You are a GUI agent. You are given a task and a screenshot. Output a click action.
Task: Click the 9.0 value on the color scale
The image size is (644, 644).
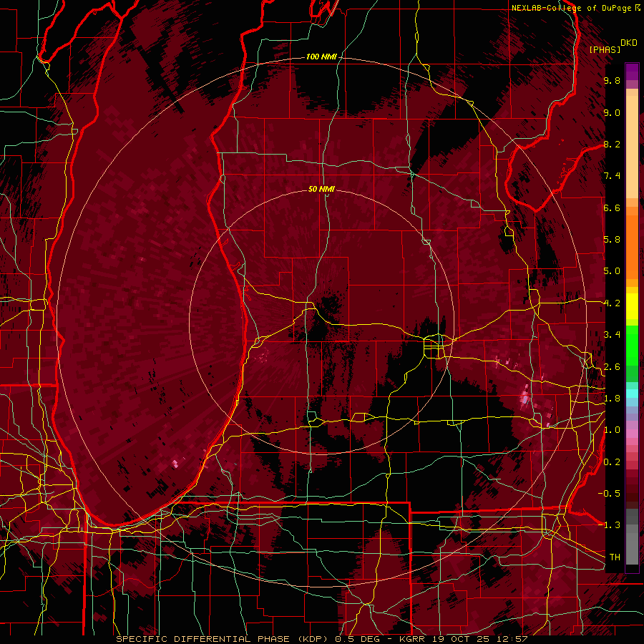coord(612,112)
